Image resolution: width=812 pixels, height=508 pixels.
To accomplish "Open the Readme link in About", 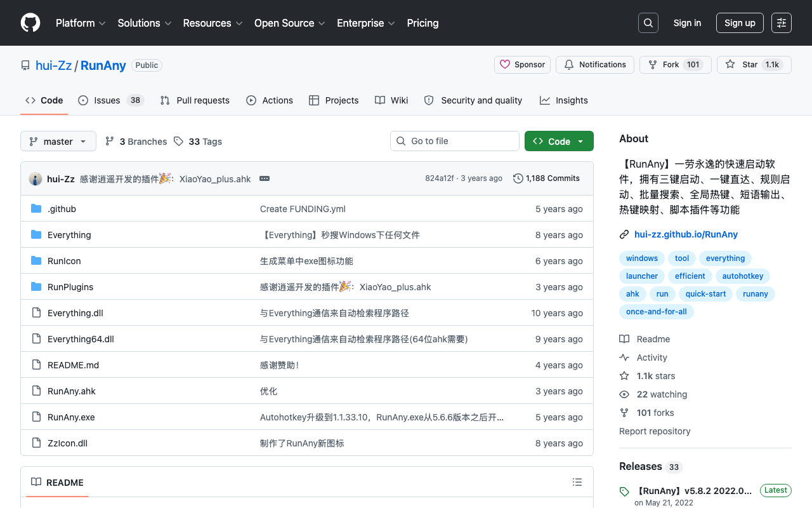I will click(645, 339).
